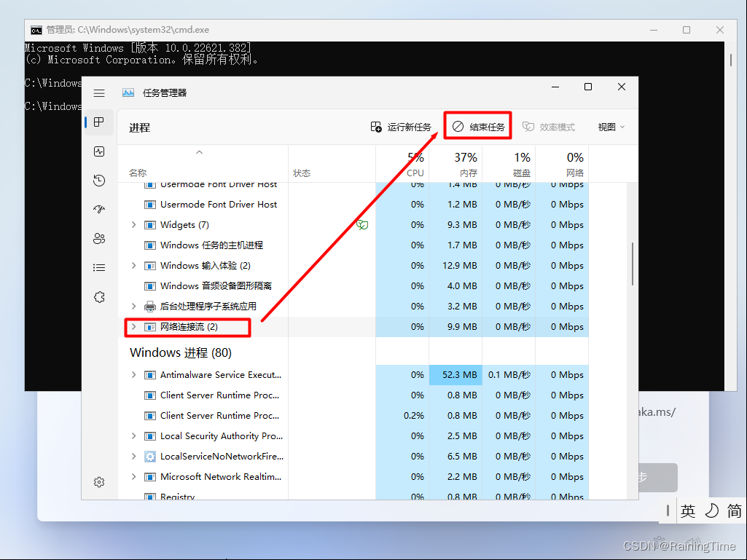Click the green leaf status icon on Widgets row

(362, 225)
